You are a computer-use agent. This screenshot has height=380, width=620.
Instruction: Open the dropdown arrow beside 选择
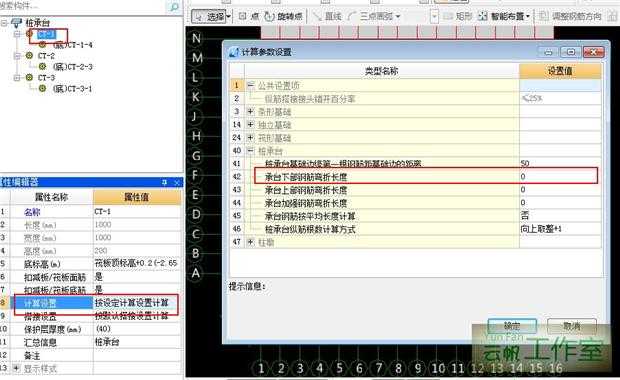(x=229, y=16)
